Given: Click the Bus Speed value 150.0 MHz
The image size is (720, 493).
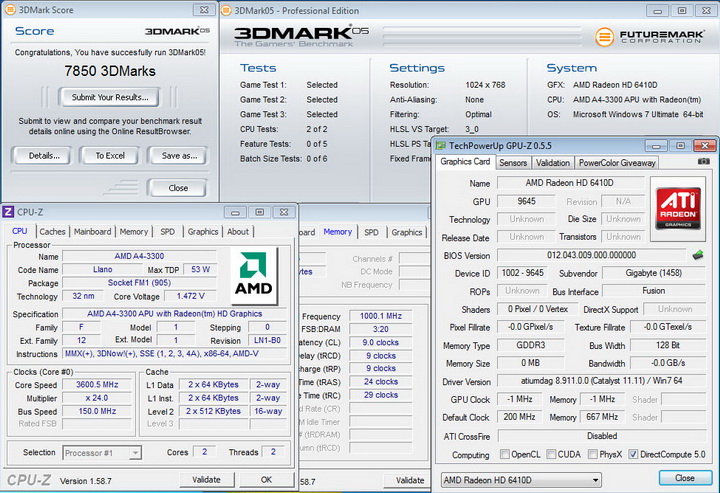Looking at the screenshot, I should pyautogui.click(x=97, y=411).
